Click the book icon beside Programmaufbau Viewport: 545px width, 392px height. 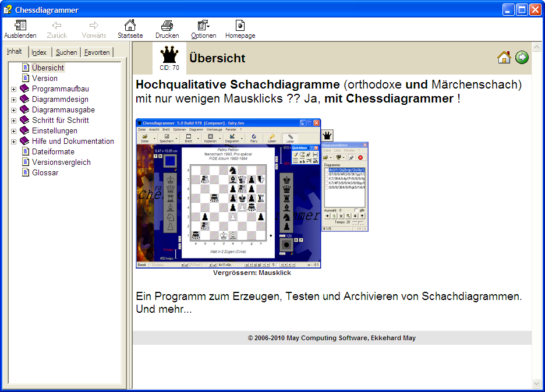click(24, 89)
